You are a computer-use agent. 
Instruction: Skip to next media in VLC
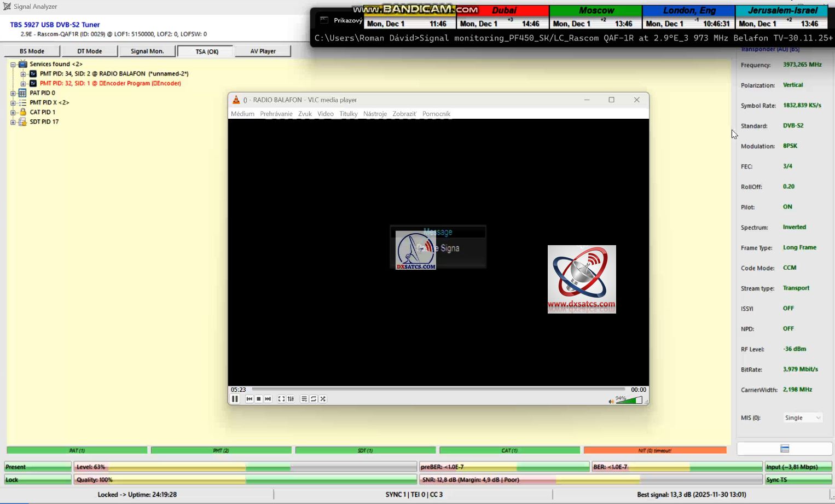[x=268, y=399]
